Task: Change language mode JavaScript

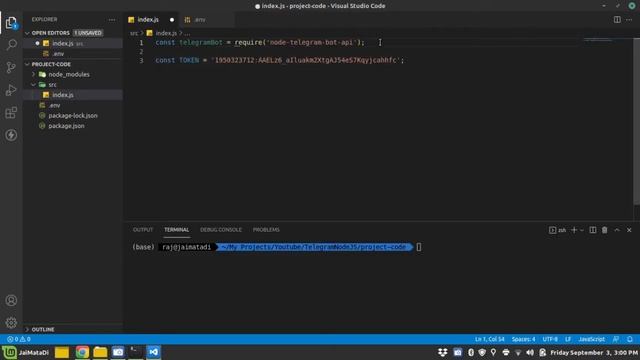Action: tap(591, 339)
